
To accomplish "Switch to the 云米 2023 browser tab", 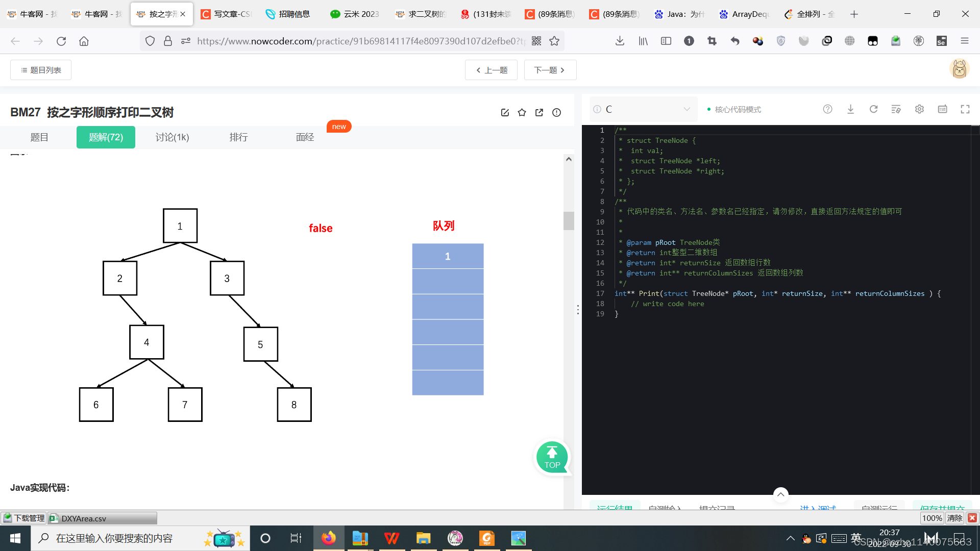I will (x=355, y=14).
